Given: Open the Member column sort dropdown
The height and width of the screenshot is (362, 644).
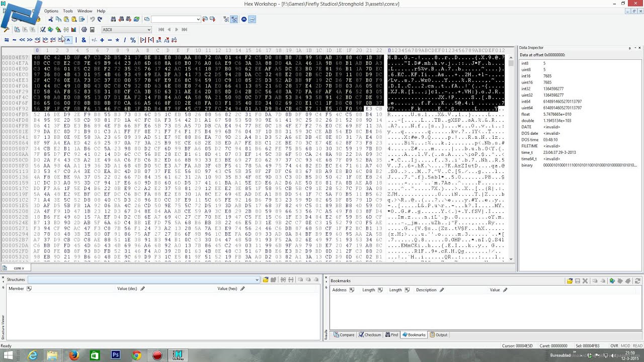Looking at the screenshot, I should coord(29,289).
